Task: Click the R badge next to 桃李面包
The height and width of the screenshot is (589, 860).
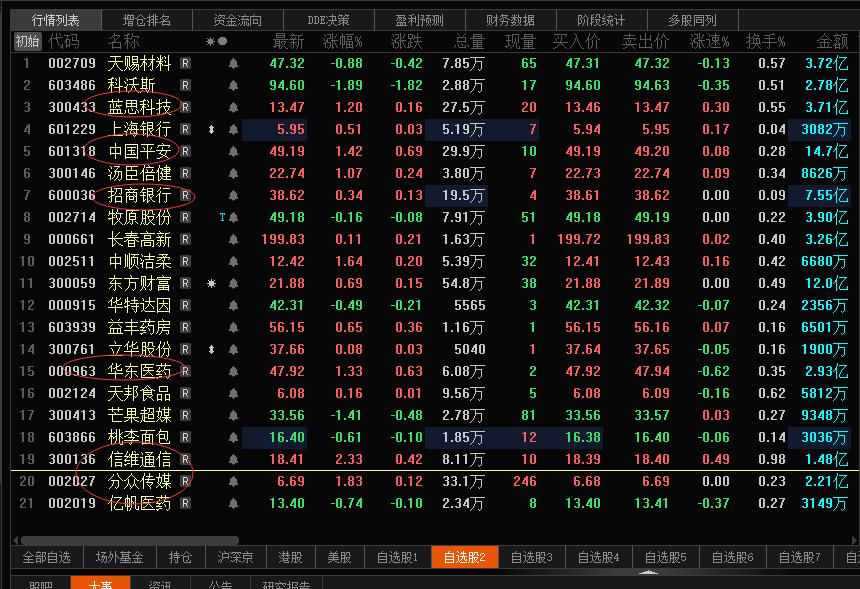Action: click(x=185, y=437)
